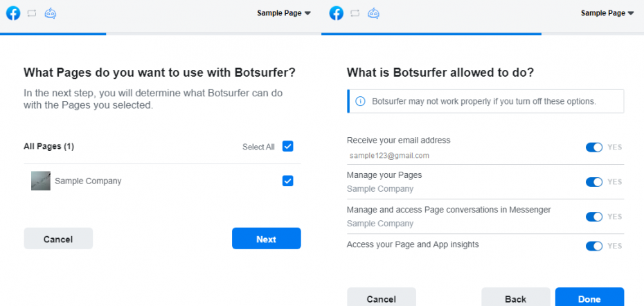Click the info icon in Botsurfer notice

pos(360,101)
